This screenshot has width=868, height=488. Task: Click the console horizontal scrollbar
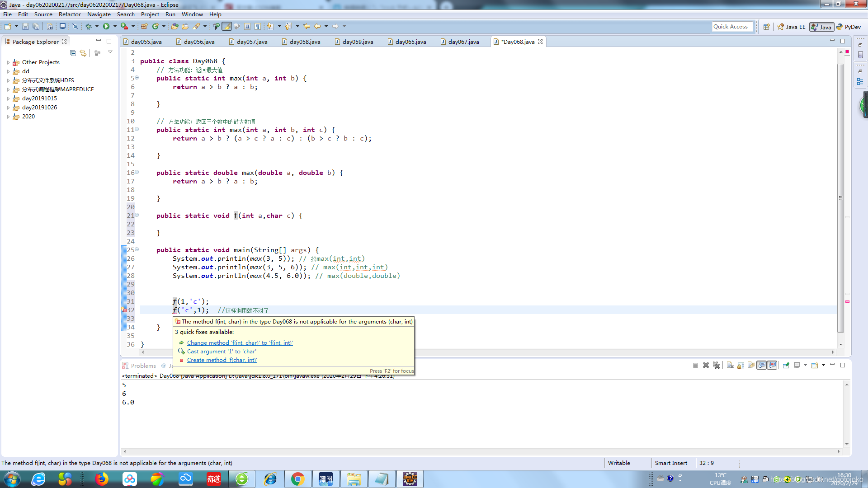(x=482, y=451)
